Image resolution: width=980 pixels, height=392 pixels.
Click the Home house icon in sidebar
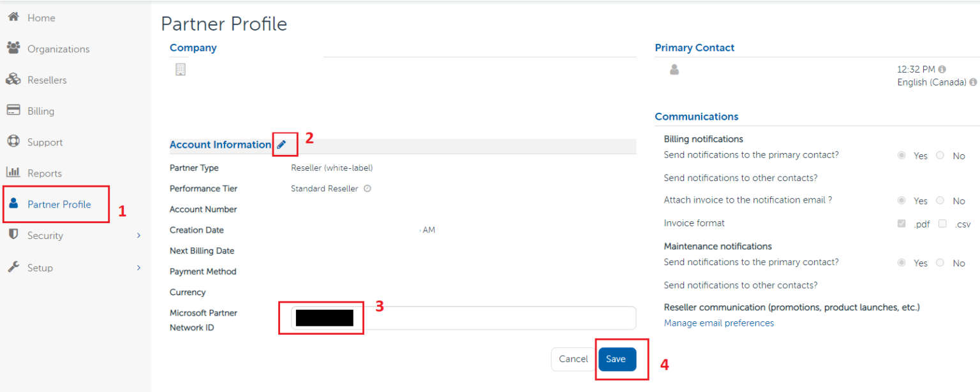[13, 17]
